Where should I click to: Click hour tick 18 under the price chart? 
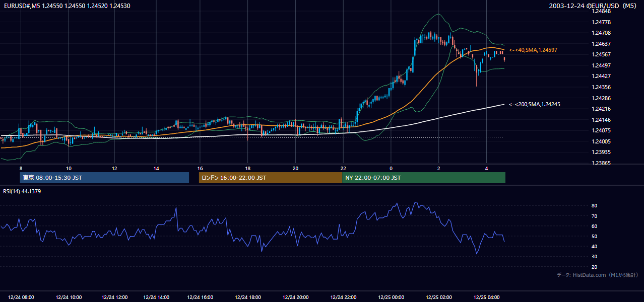coord(247,168)
